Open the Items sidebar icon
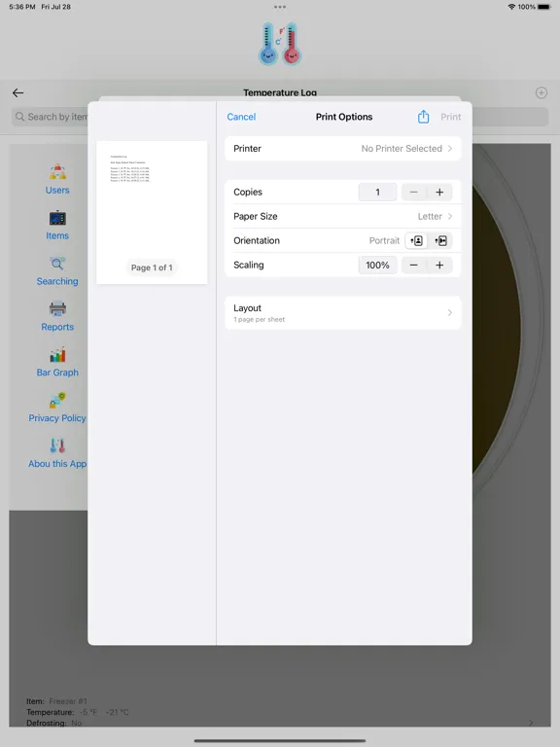The width and height of the screenshot is (560, 747). click(57, 218)
